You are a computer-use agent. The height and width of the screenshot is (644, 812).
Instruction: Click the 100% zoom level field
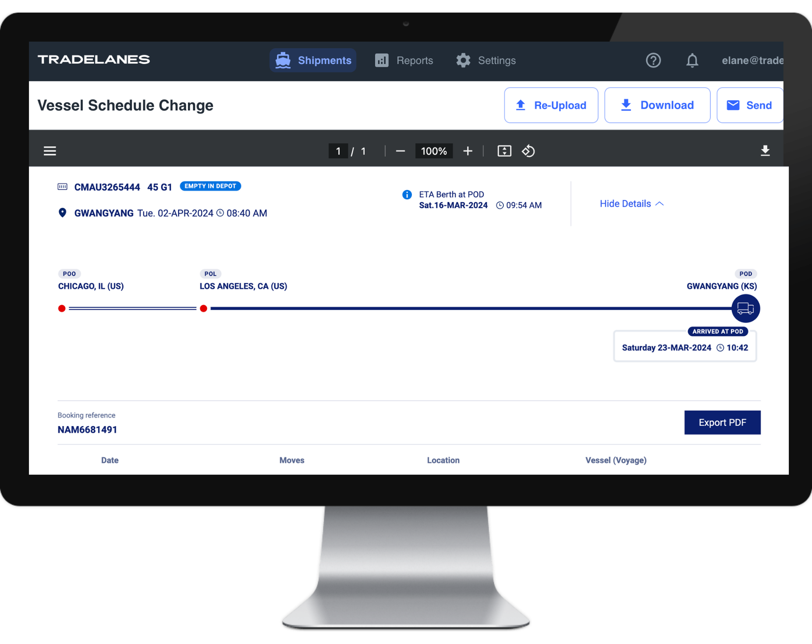coord(434,151)
